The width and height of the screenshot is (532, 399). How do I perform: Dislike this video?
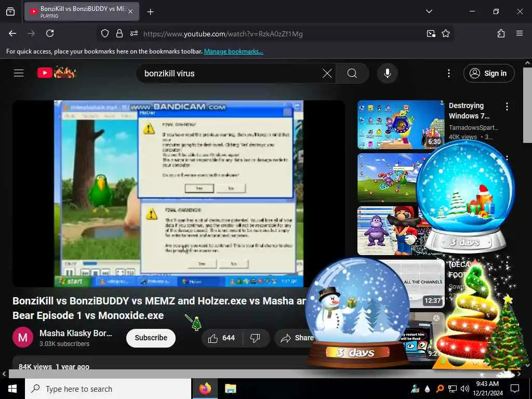point(255,338)
